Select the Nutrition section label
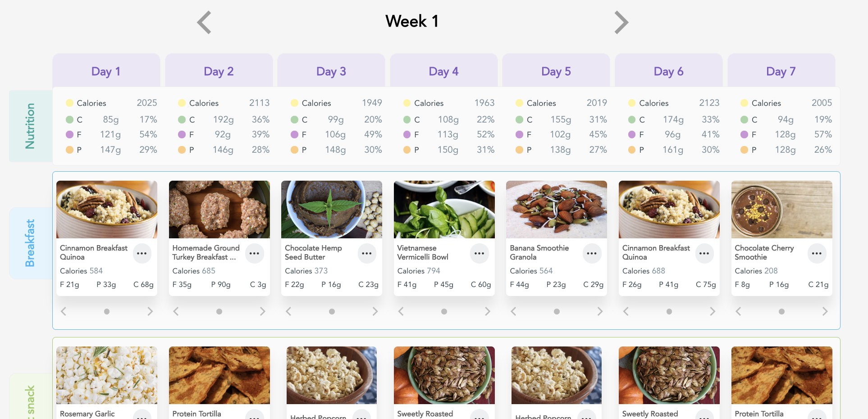The height and width of the screenshot is (419, 868). click(30, 125)
